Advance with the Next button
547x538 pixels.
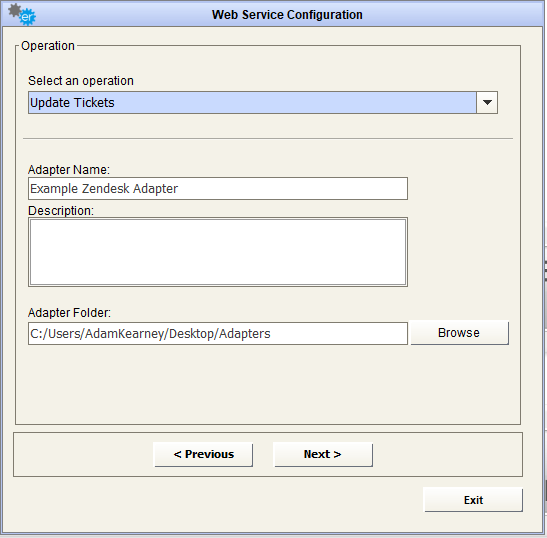323,454
